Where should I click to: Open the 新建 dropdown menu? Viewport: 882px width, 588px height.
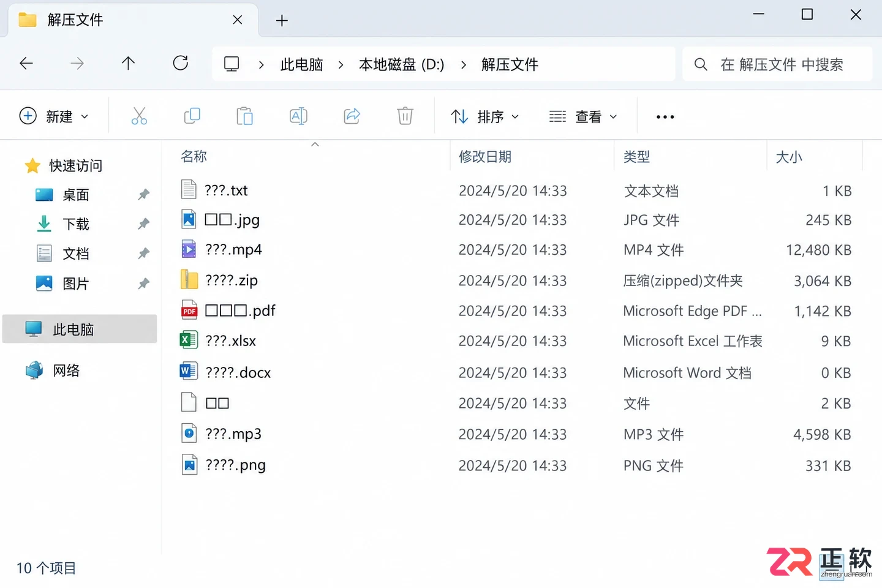pos(54,116)
